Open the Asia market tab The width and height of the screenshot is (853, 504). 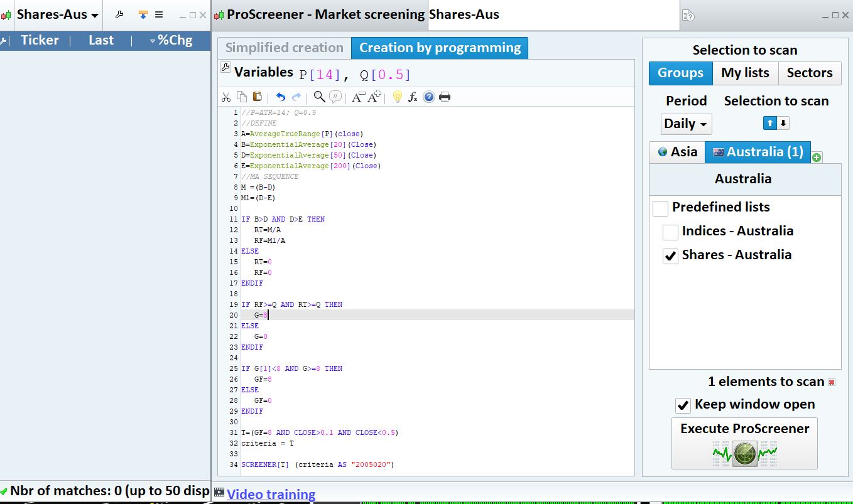click(677, 152)
